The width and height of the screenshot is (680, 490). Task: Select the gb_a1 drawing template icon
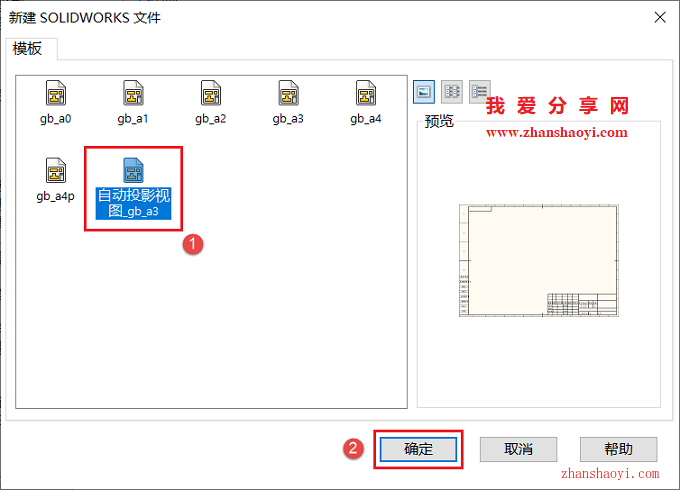pos(133,93)
